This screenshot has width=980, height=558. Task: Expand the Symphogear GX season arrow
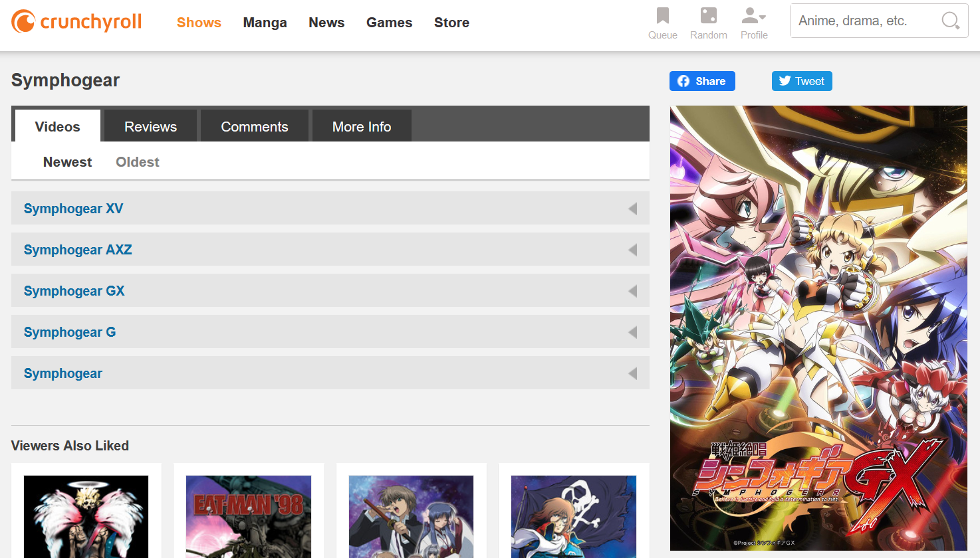[633, 291]
